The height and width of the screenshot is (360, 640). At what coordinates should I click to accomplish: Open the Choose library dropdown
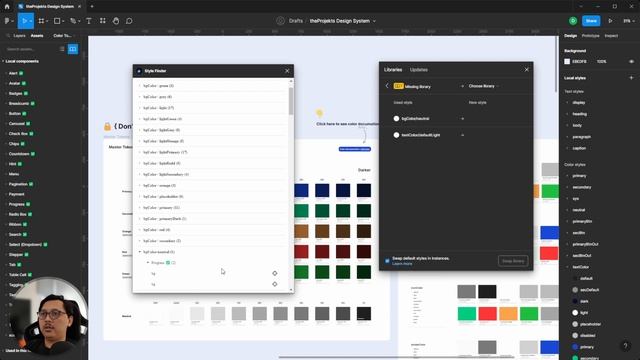coord(484,86)
